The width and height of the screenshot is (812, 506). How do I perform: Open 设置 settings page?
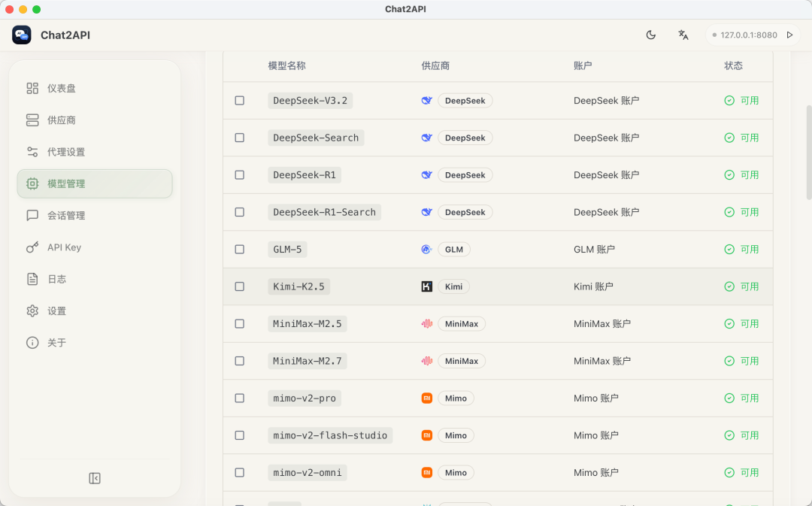click(95, 311)
